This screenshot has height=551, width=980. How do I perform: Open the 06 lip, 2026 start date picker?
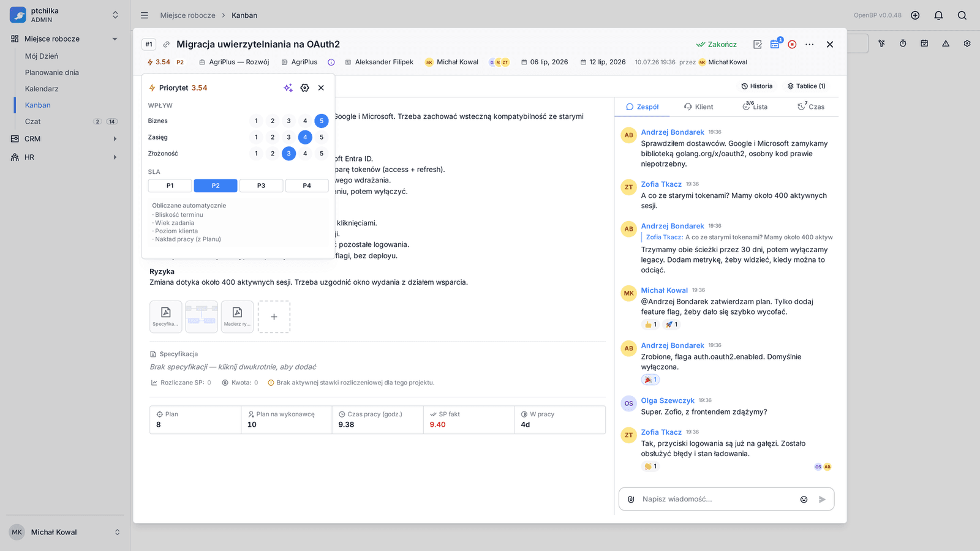545,62
